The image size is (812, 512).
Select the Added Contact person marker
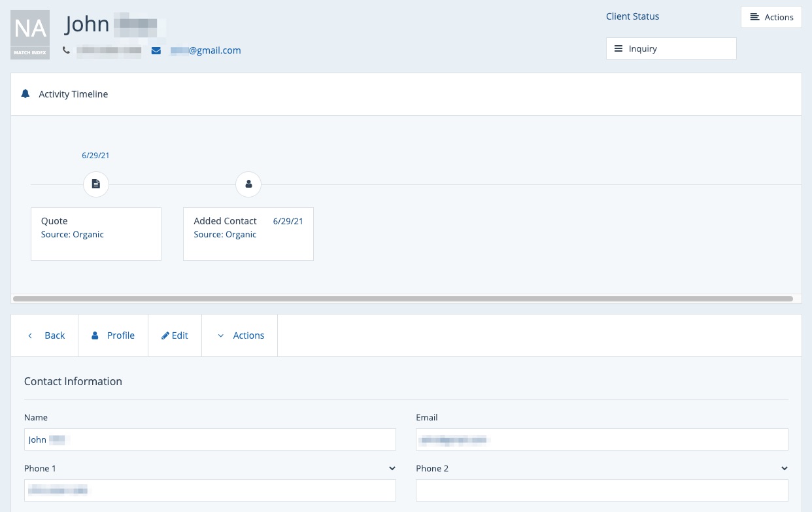pyautogui.click(x=248, y=184)
